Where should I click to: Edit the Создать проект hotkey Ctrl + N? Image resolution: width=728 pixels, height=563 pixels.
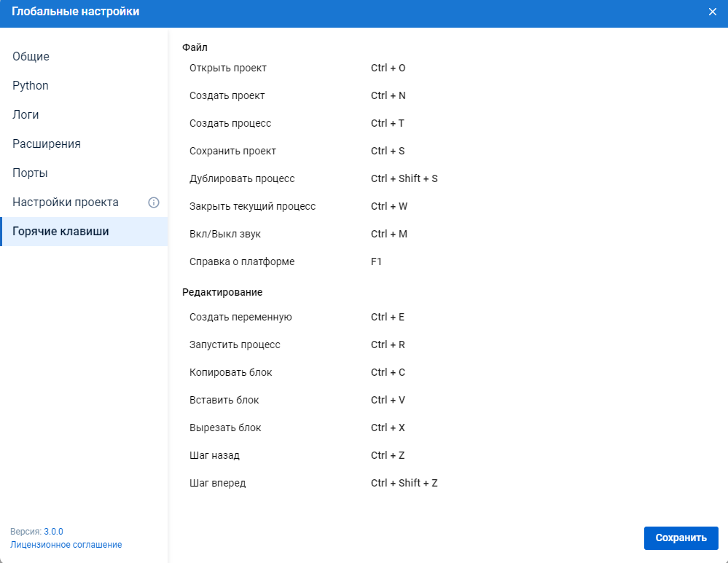pos(388,96)
